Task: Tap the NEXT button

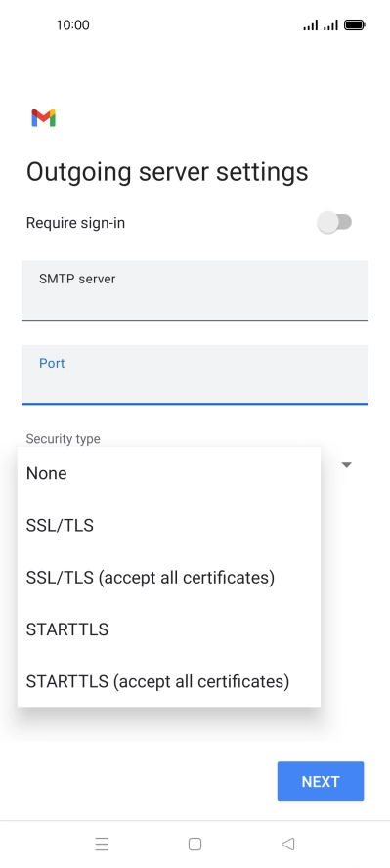Action: pos(321,781)
